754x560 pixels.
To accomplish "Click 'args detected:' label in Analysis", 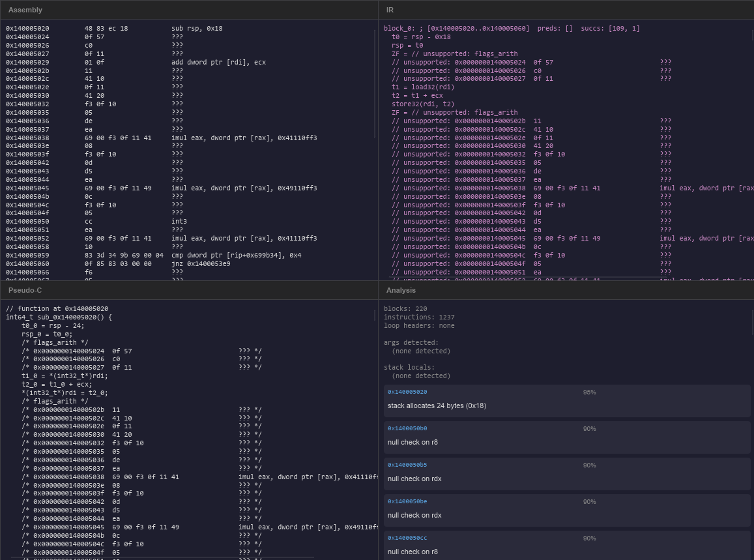I will click(411, 342).
